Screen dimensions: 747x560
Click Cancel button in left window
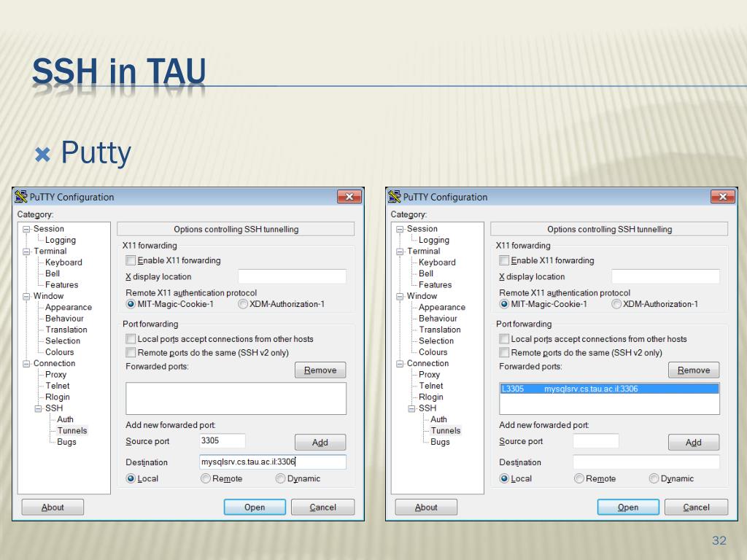pos(322,507)
